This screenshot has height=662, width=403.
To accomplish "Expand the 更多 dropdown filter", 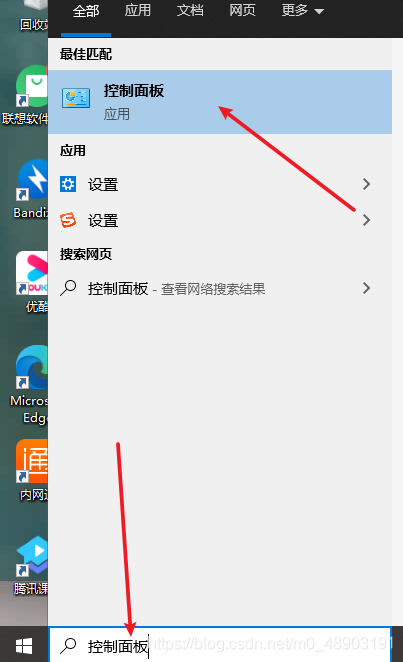I will pos(303,11).
